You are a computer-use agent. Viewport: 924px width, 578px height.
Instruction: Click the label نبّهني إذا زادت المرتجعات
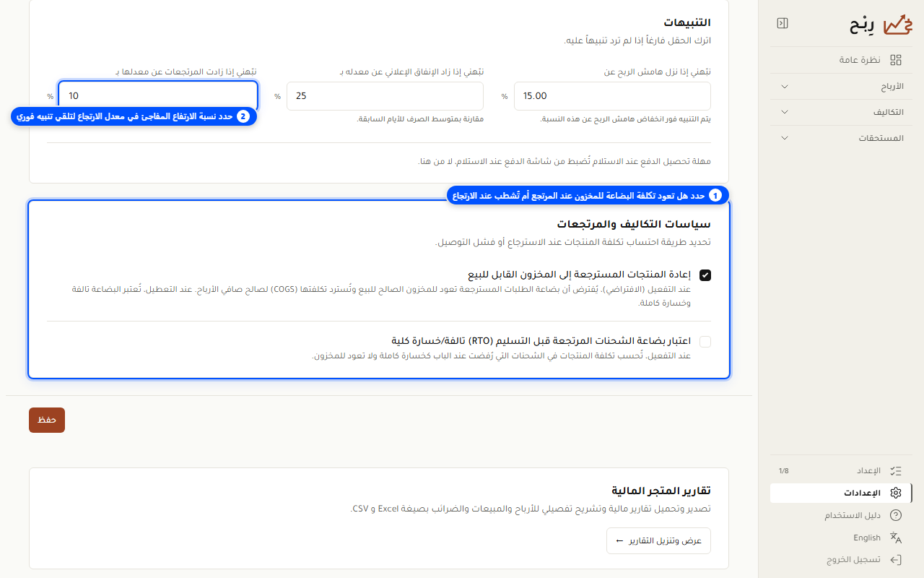tap(186, 72)
